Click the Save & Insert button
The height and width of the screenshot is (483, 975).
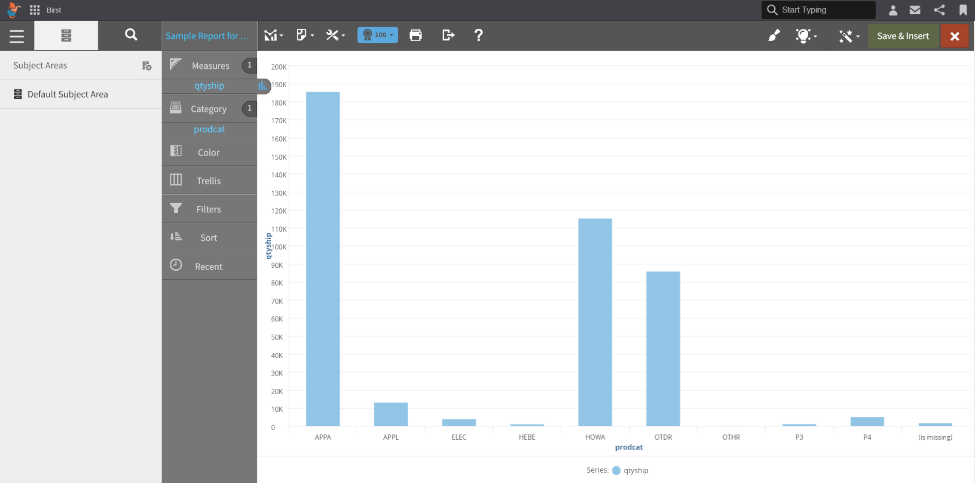pos(902,36)
